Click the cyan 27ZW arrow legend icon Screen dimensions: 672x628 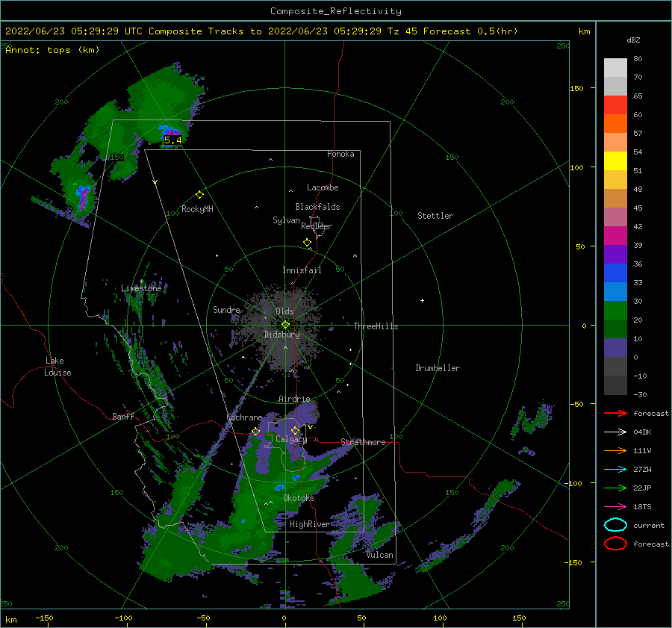pos(615,470)
